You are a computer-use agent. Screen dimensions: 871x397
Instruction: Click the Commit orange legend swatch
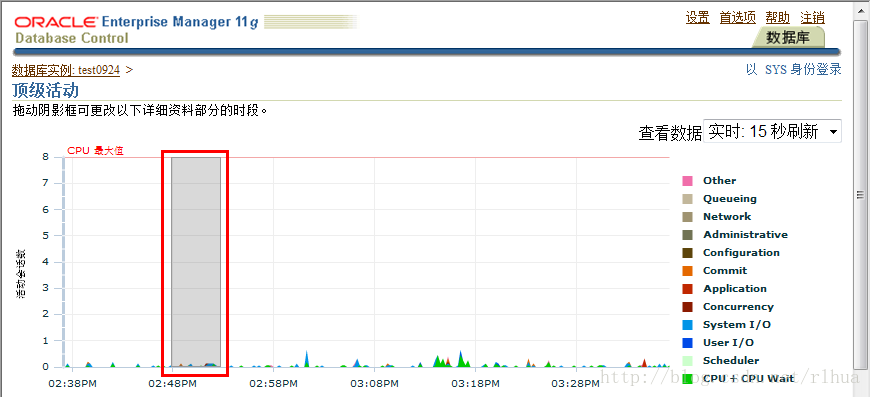687,271
